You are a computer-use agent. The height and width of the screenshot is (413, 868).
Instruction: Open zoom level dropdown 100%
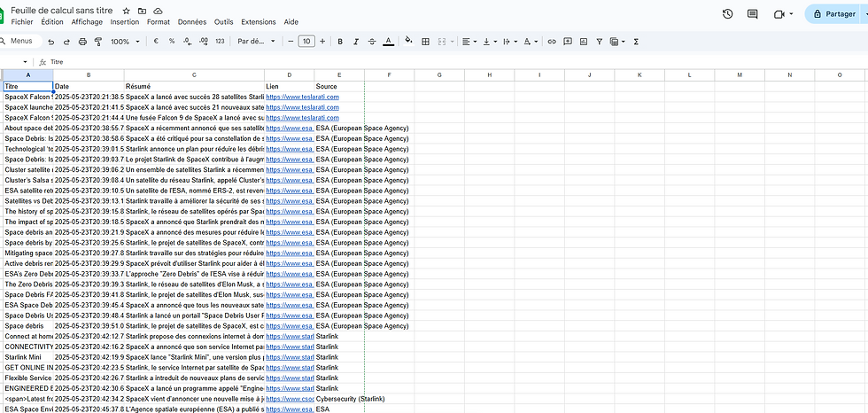[x=125, y=42]
